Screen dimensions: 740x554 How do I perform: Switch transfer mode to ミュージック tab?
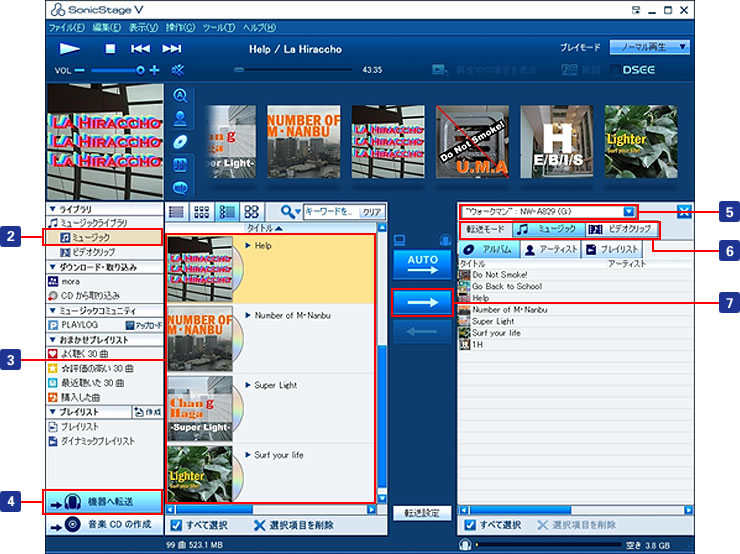tap(549, 229)
